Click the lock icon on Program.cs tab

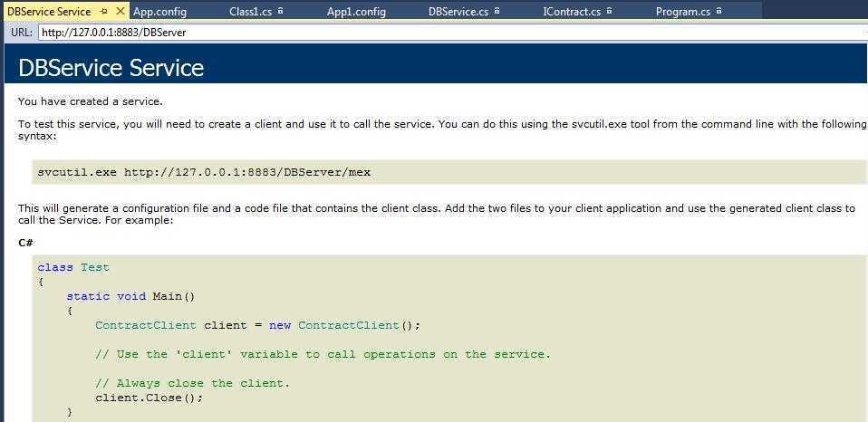pyautogui.click(x=719, y=11)
